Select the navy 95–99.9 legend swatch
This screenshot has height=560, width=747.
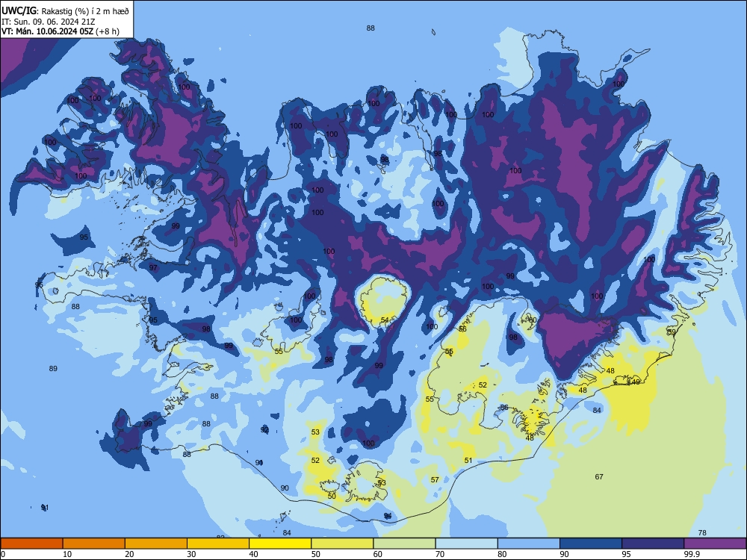coord(653,544)
